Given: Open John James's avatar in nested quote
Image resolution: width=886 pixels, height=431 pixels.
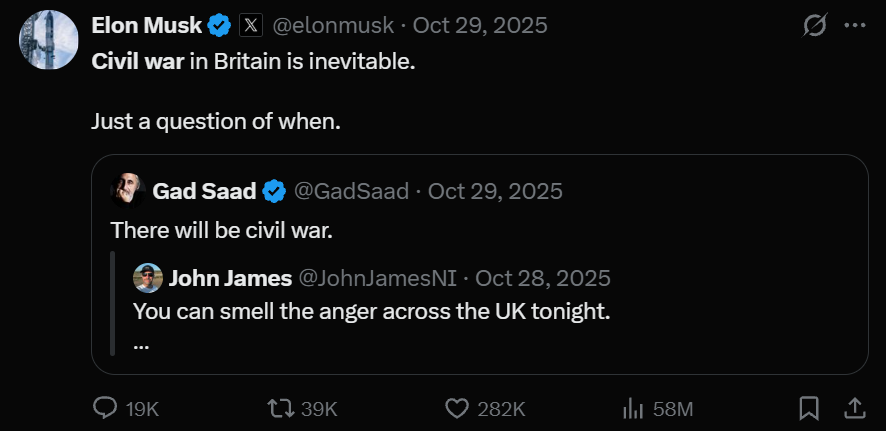Looking at the screenshot, I should pyautogui.click(x=148, y=278).
